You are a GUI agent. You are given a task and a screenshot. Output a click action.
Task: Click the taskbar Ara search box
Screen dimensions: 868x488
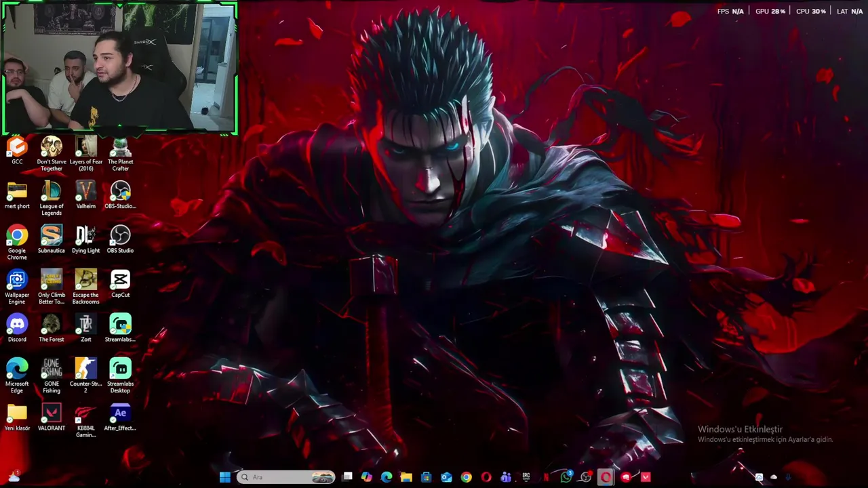coord(285,477)
